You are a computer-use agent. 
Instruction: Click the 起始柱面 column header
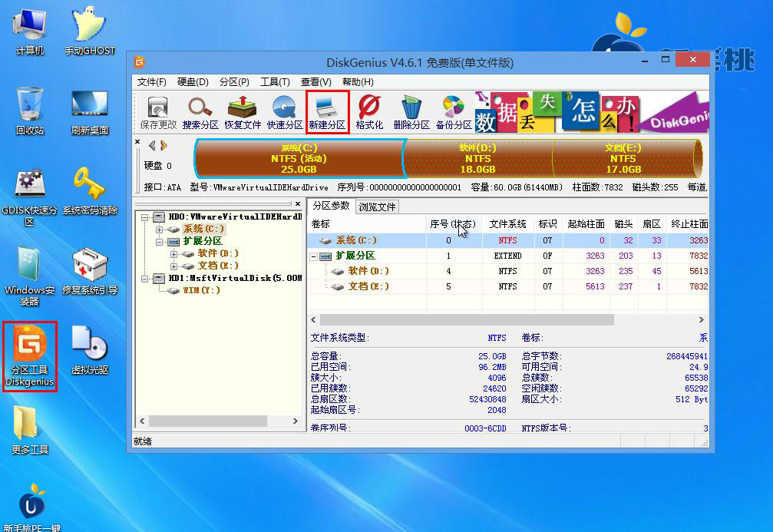586,224
